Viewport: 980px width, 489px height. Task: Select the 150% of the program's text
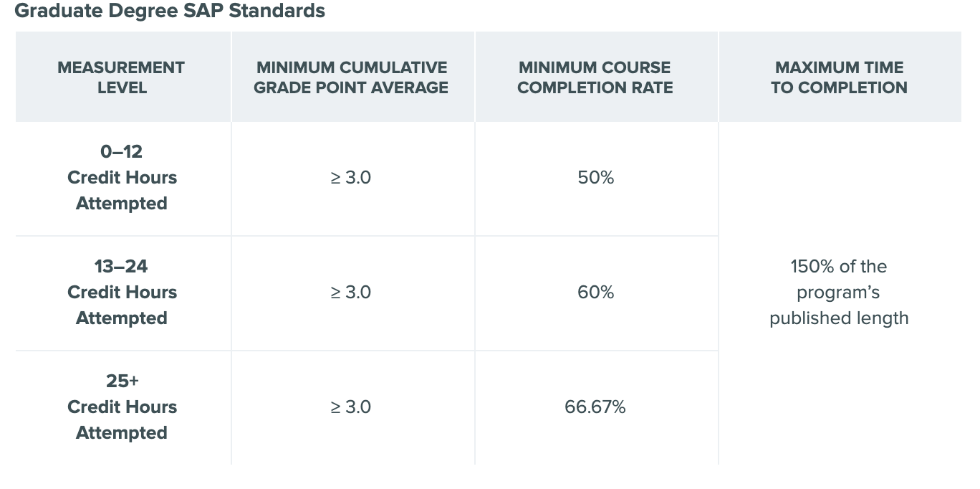[838, 280]
